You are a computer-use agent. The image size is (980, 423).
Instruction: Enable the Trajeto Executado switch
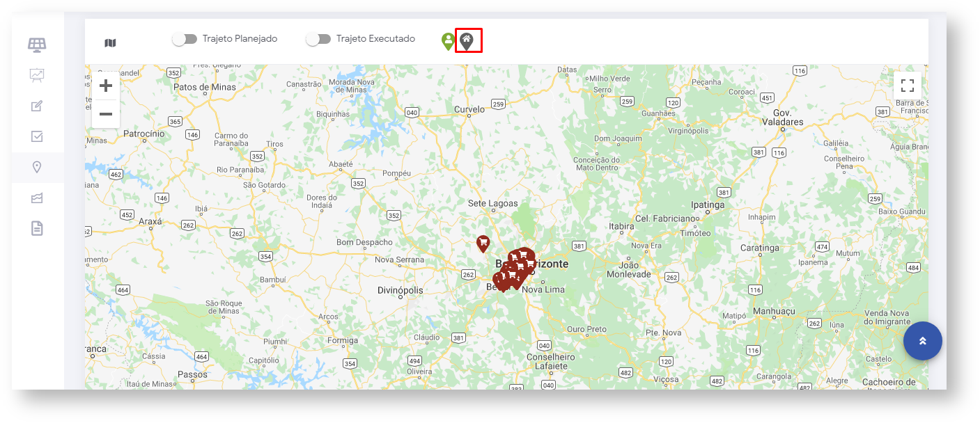pyautogui.click(x=318, y=39)
